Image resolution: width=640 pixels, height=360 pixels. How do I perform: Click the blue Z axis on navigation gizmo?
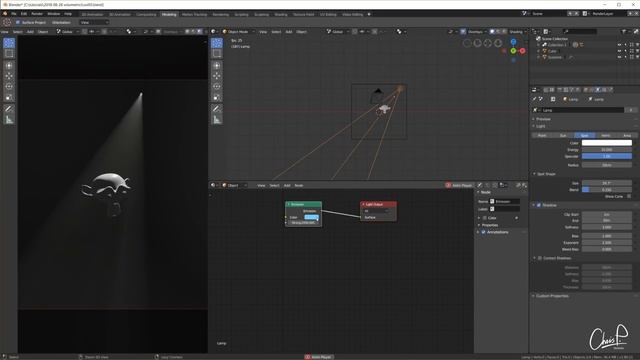(513, 42)
